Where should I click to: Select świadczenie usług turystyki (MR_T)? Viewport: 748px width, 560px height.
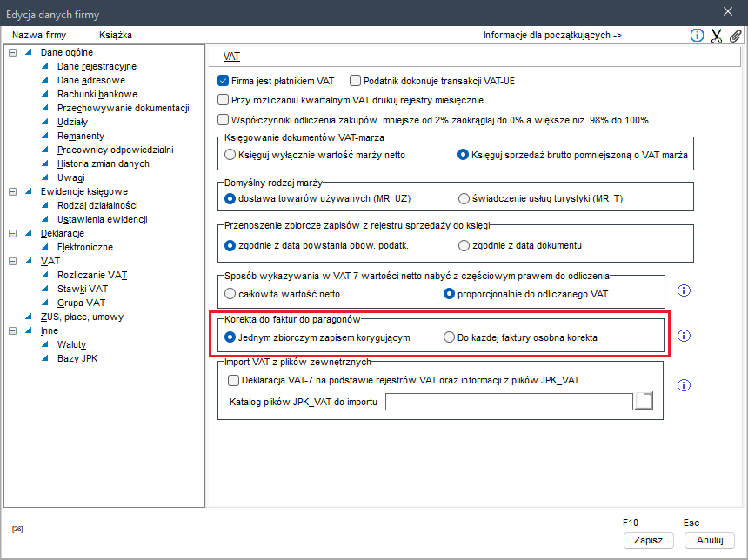pos(464,198)
